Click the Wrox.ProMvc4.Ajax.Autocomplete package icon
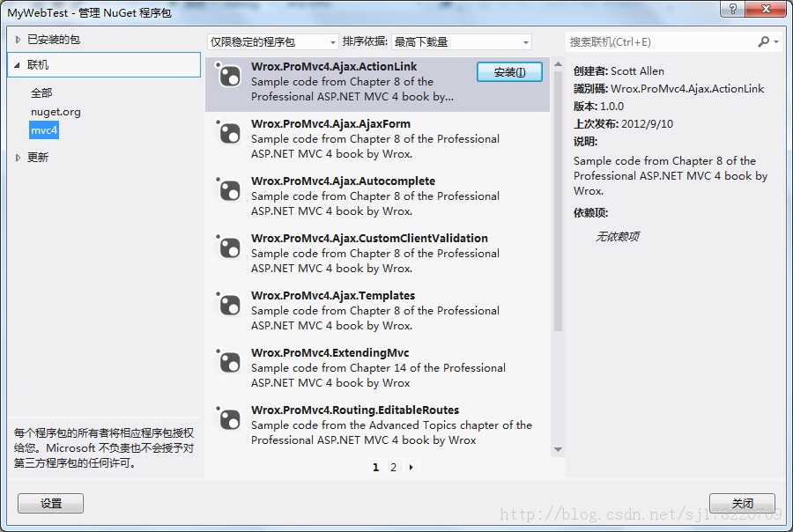This screenshot has height=532, width=793. [x=228, y=189]
